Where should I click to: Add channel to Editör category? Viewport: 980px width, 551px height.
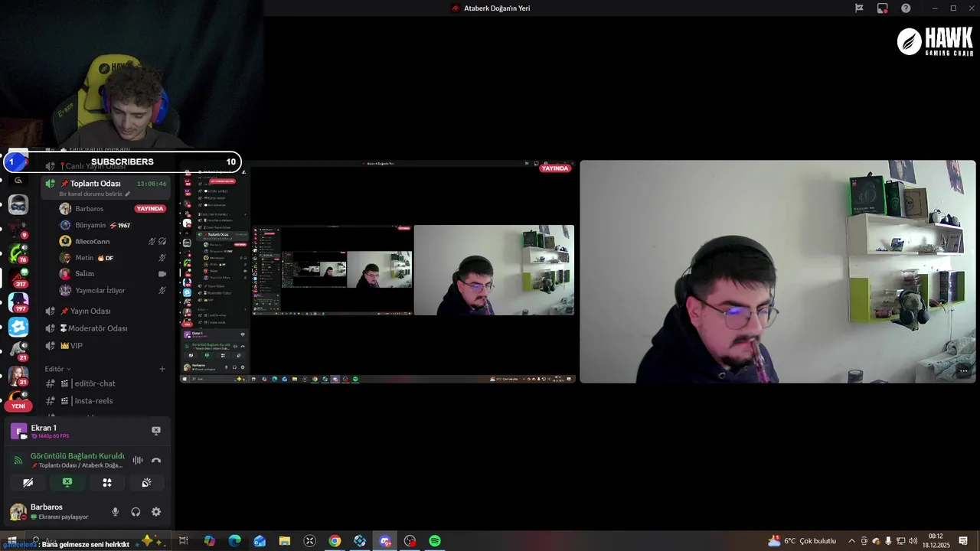pyautogui.click(x=162, y=369)
